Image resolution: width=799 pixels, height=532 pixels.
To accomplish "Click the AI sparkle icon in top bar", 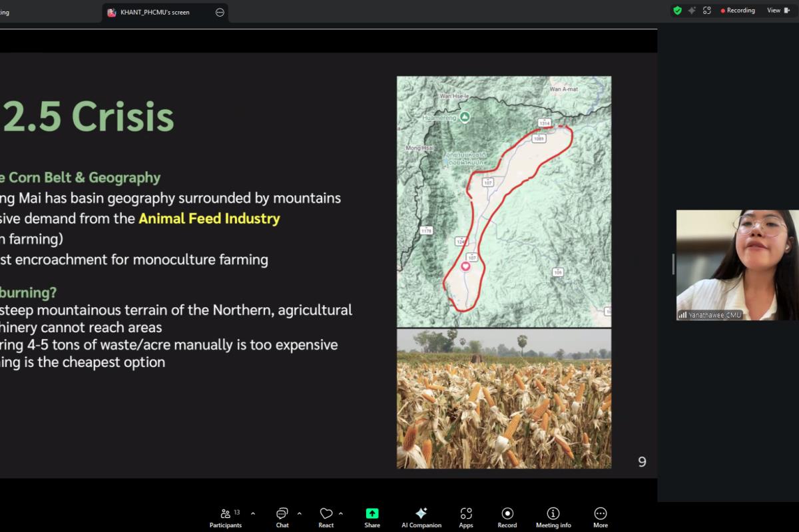I will (x=692, y=11).
